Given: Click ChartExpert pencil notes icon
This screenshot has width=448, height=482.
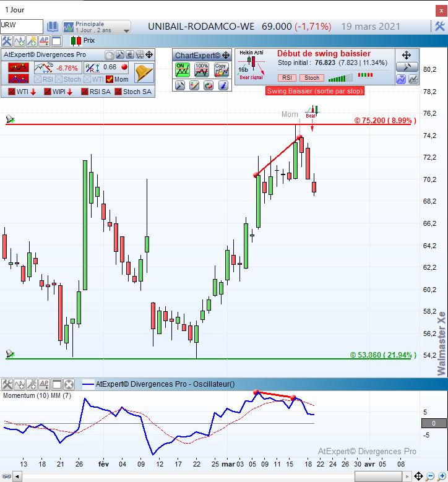Looking at the screenshot, I should 194,85.
